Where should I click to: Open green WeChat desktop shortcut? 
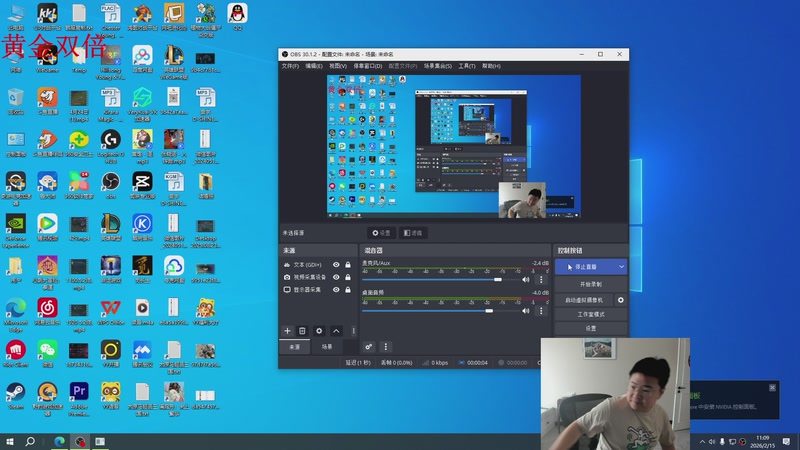click(47, 354)
